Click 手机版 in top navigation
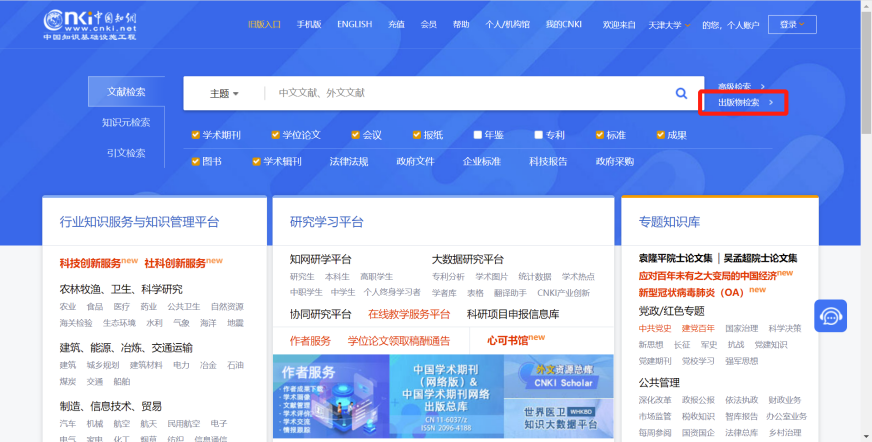The width and height of the screenshot is (872, 442). point(309,24)
